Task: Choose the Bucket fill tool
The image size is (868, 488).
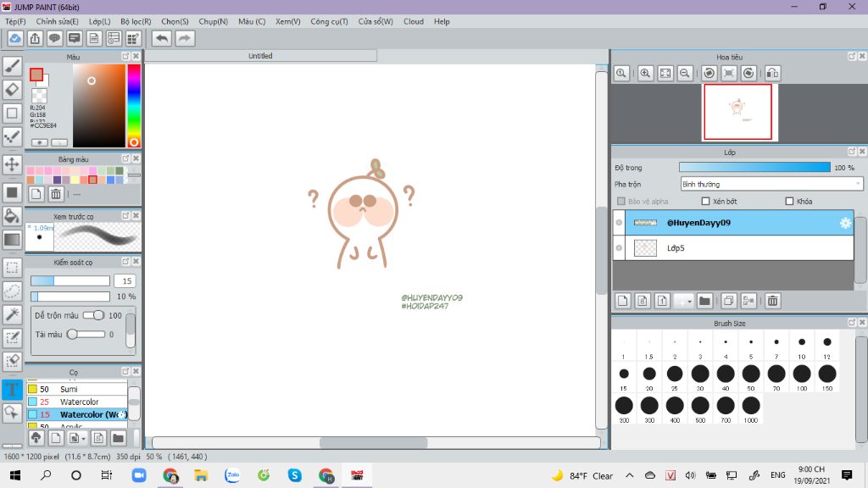Action: point(12,216)
